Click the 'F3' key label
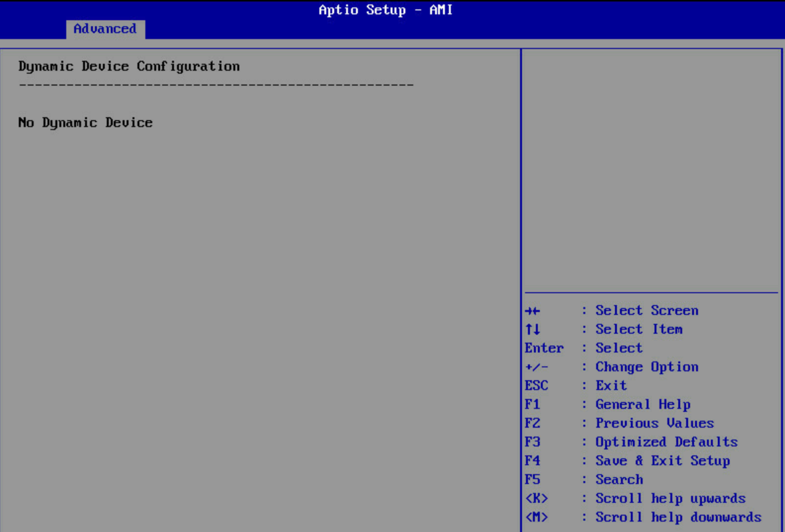This screenshot has height=532, width=785. click(x=532, y=442)
